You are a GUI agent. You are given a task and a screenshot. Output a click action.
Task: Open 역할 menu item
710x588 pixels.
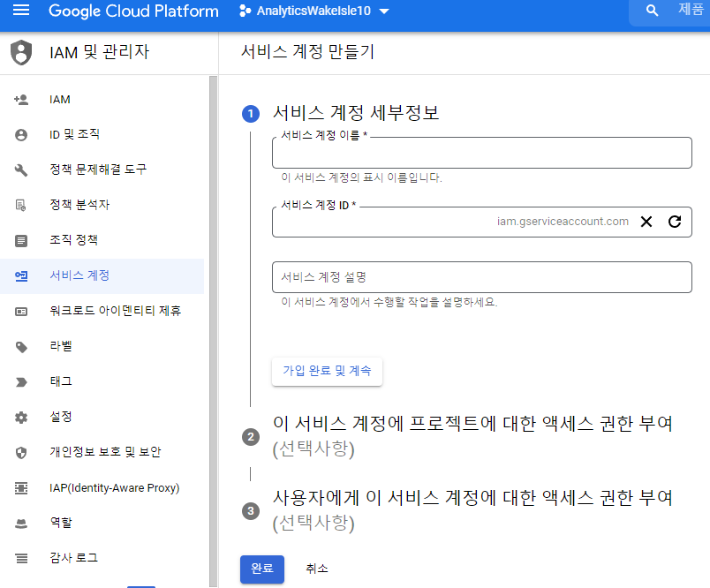click(x=61, y=523)
